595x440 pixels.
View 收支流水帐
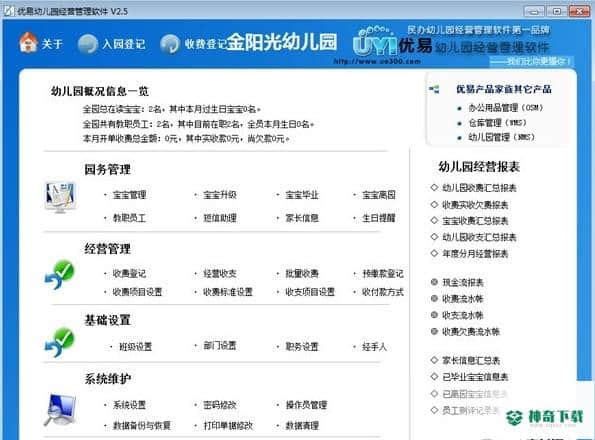coord(463,315)
